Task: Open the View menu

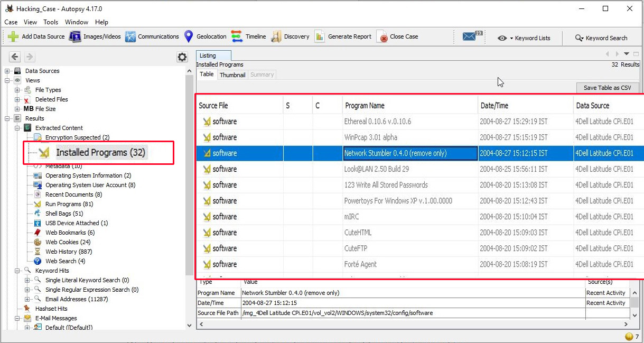Action: [x=31, y=22]
